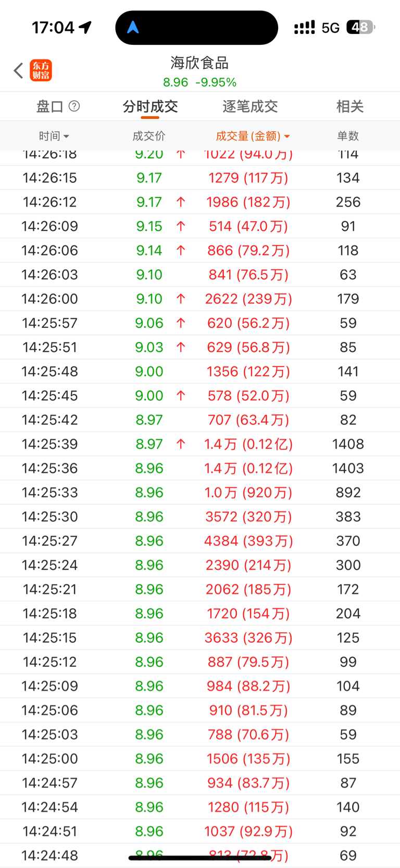Tap the red up arrow on 14:26:12 row

[181, 202]
